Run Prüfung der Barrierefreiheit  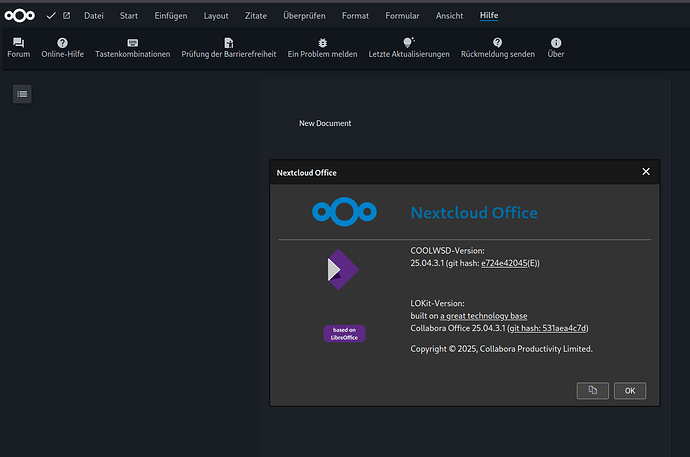[229, 48]
